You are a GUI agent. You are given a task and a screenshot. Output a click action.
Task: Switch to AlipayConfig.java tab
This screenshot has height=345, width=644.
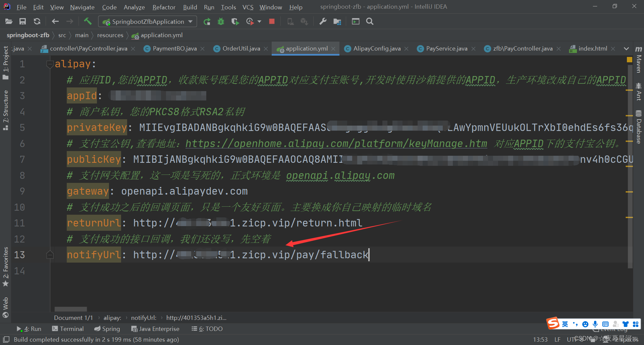point(377,49)
